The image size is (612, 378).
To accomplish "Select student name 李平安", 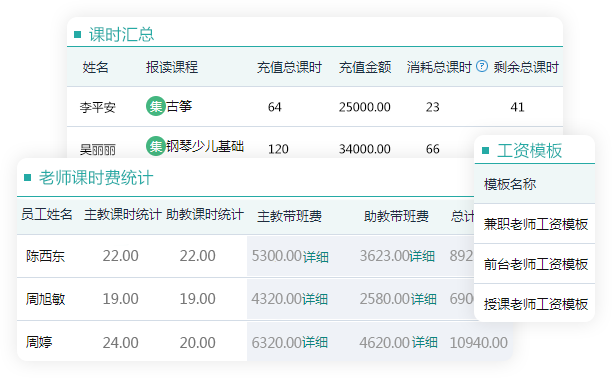I will tap(98, 107).
